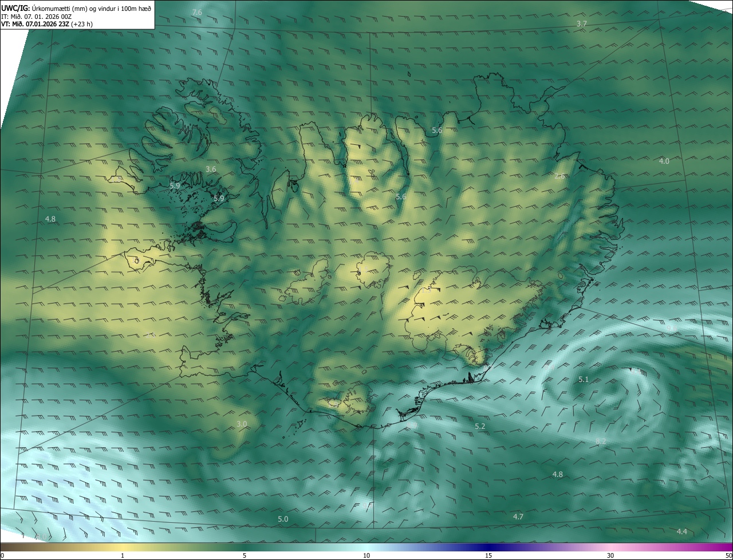Click the 2.6 value label on the map
The image size is (733, 560).
click(559, 176)
